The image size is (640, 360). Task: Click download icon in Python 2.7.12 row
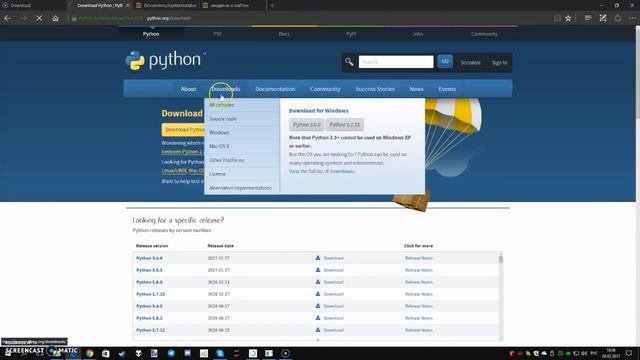click(318, 330)
